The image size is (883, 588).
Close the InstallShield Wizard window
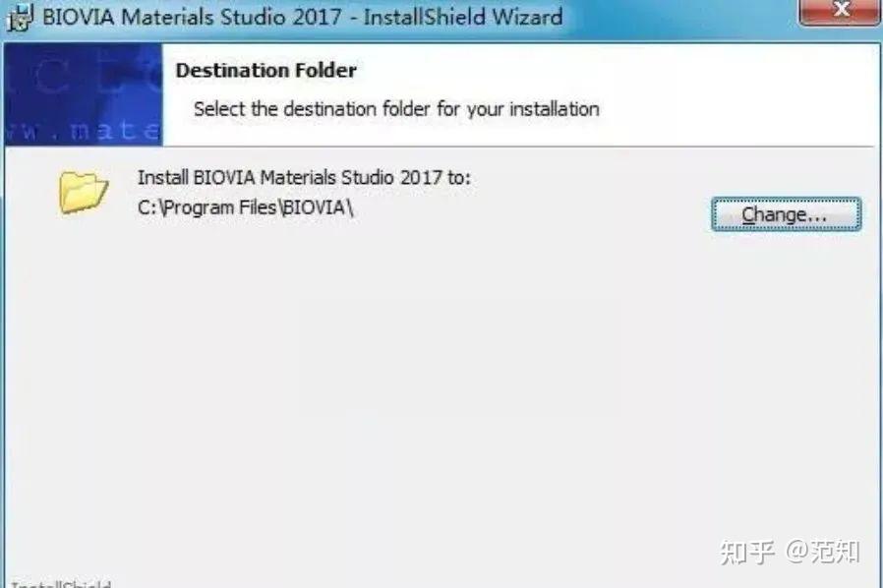(x=841, y=11)
